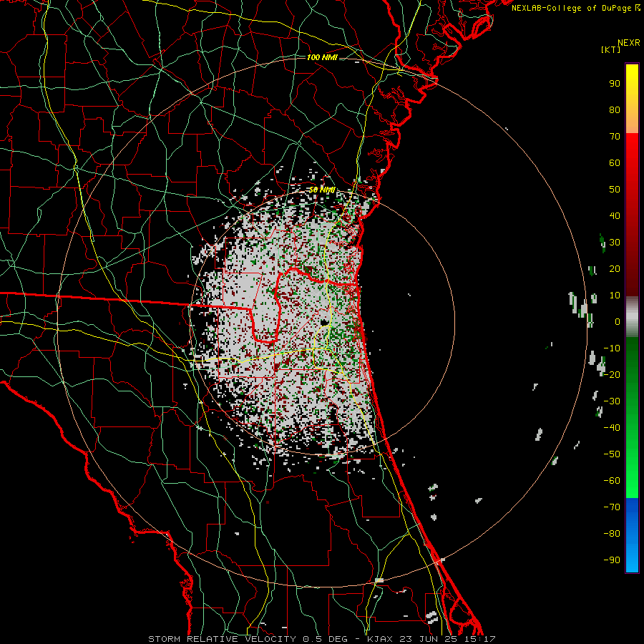Screen dimensions: 644x644
Task: Click the -30 value on the velocity scale
Action: pos(612,401)
